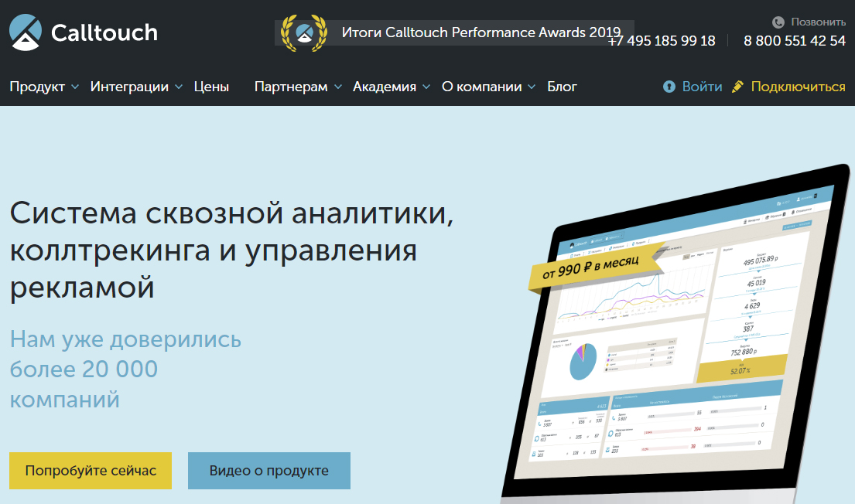Expand the chevron next to Интеграции

click(179, 87)
